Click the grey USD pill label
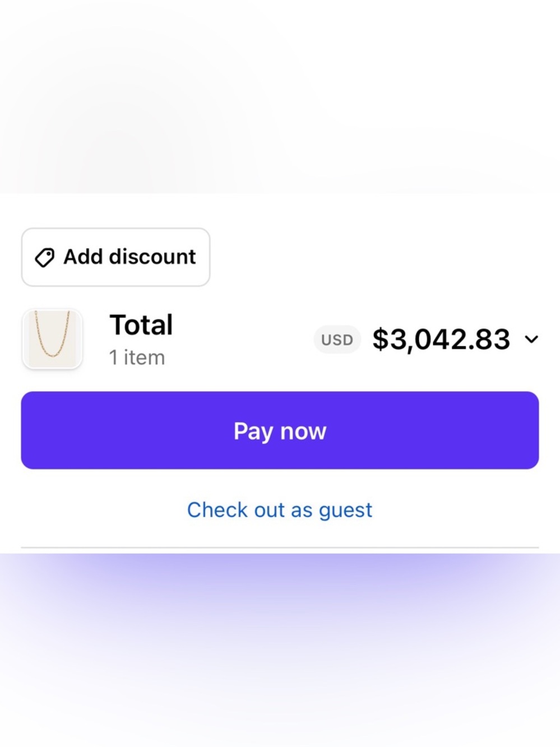 pos(337,340)
